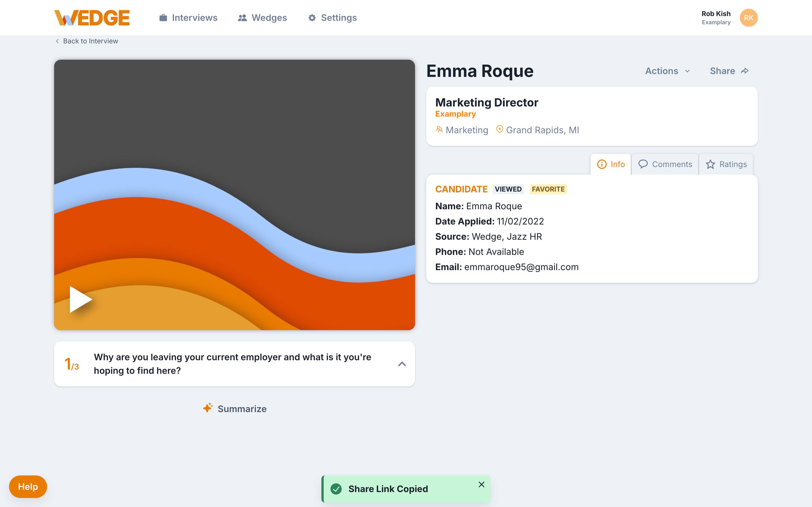Click the Share arrow icon
The width and height of the screenshot is (812, 507).
[x=745, y=71]
